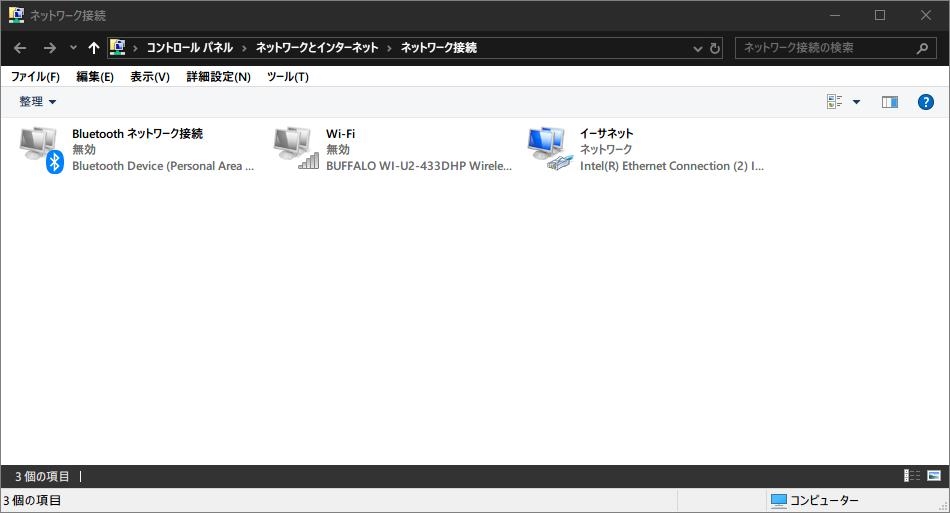Refresh the network connections list

pos(715,48)
